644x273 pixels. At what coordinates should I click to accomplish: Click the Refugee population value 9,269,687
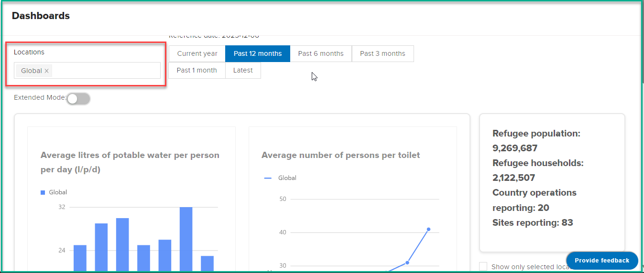tap(515, 148)
